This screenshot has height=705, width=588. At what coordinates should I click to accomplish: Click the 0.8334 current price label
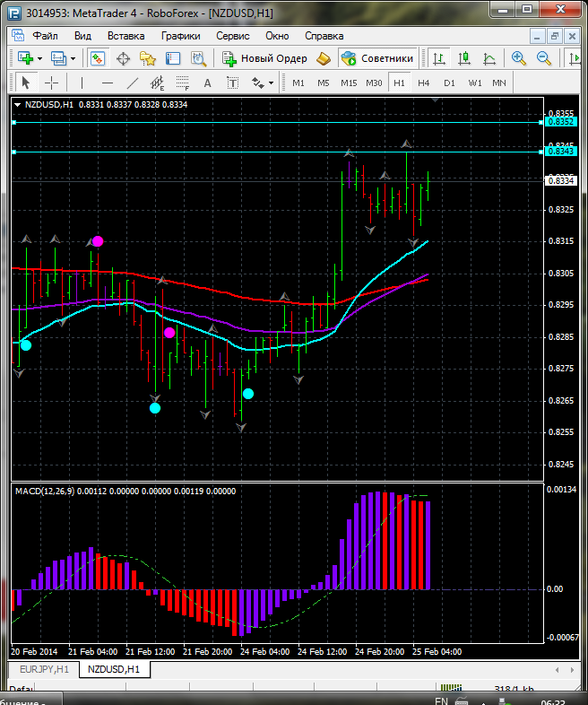tap(561, 181)
